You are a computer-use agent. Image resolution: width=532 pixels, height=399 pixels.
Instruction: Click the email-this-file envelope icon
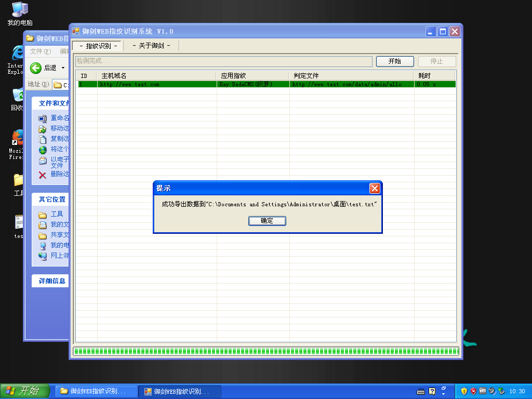(x=43, y=161)
